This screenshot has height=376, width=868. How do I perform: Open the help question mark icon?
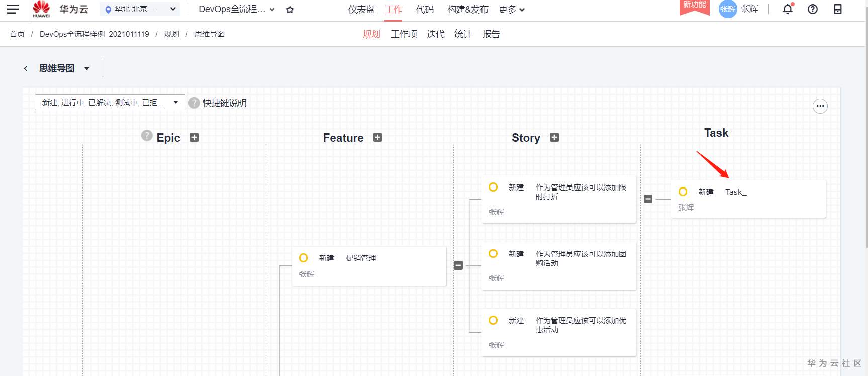813,9
